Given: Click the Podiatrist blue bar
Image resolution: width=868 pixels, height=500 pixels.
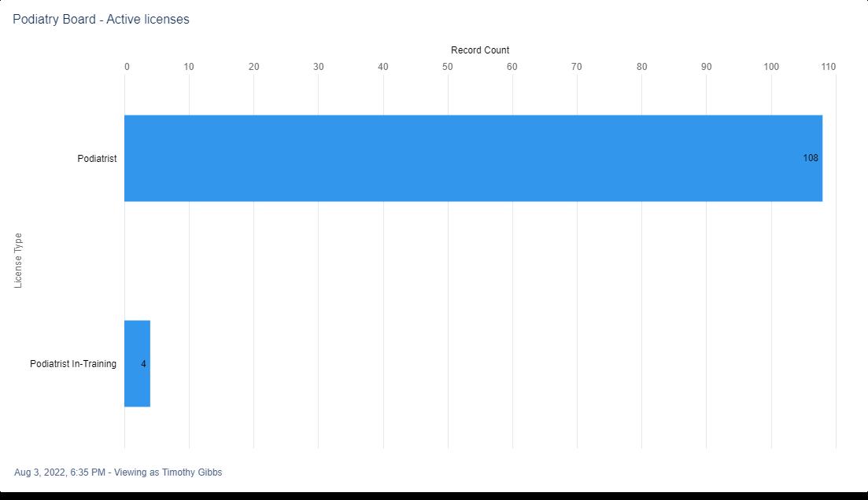Looking at the screenshot, I should (473, 158).
